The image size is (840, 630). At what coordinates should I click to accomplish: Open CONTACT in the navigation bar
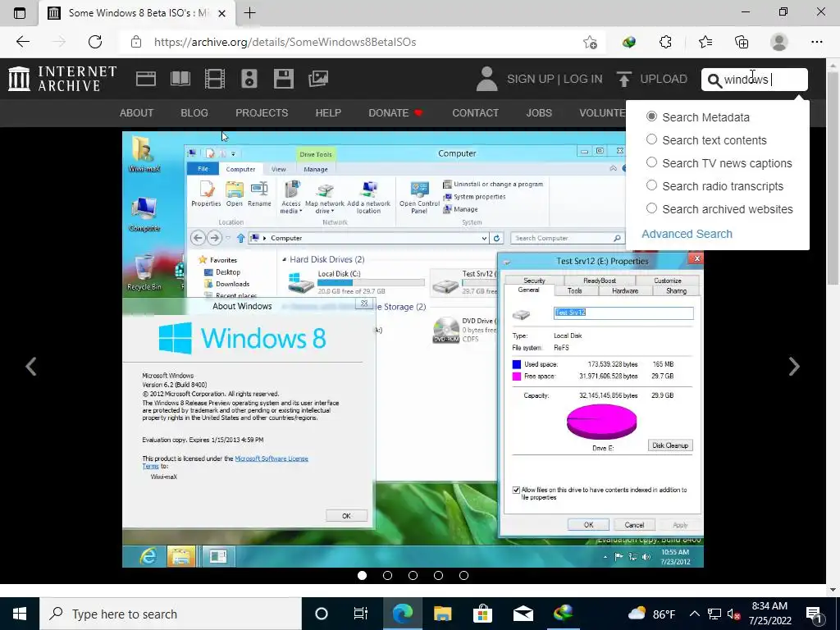[475, 113]
